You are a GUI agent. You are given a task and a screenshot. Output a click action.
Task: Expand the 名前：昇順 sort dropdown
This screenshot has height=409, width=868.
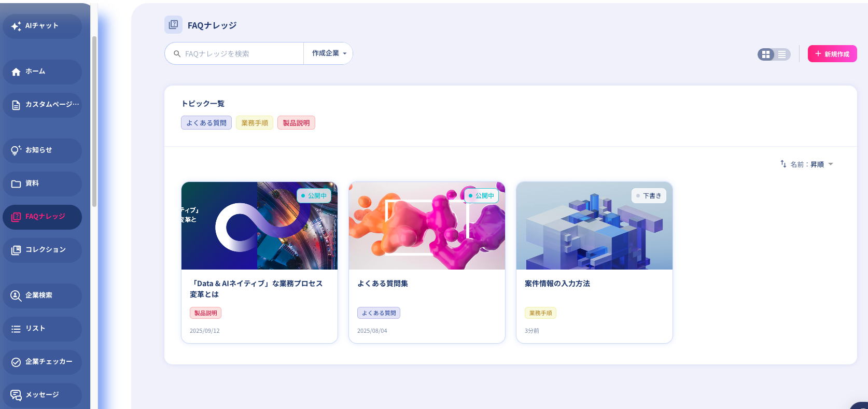(811, 164)
